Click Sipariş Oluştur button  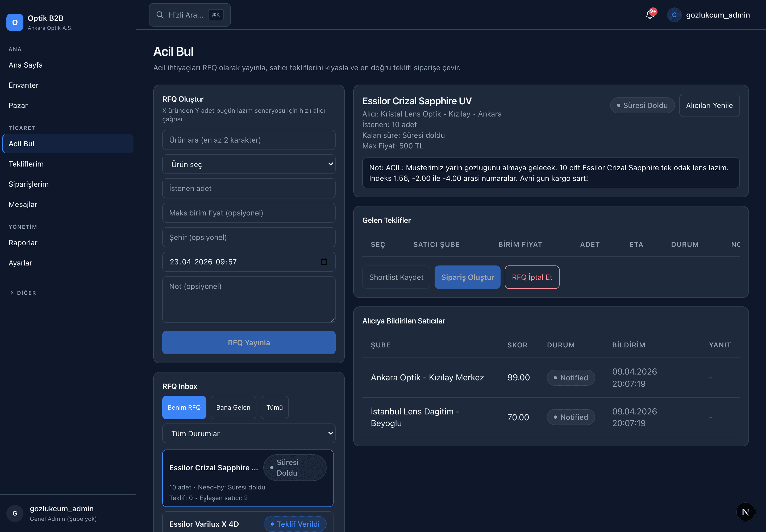[x=467, y=277]
